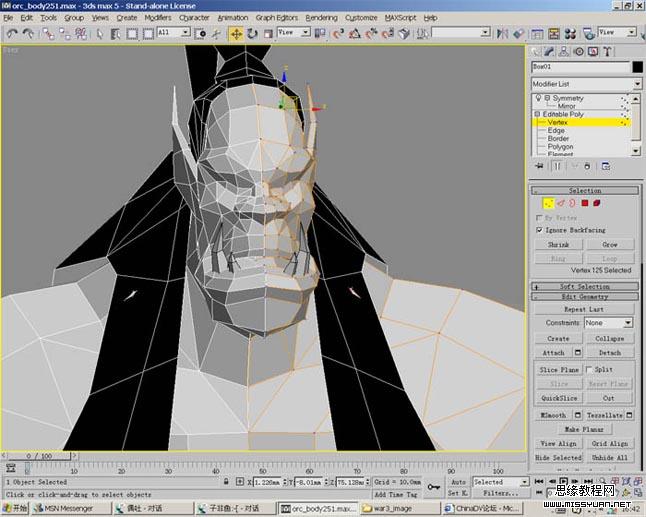646x517 pixels.
Task: Open Reference Coordinate System View dropdown
Action: [x=294, y=32]
